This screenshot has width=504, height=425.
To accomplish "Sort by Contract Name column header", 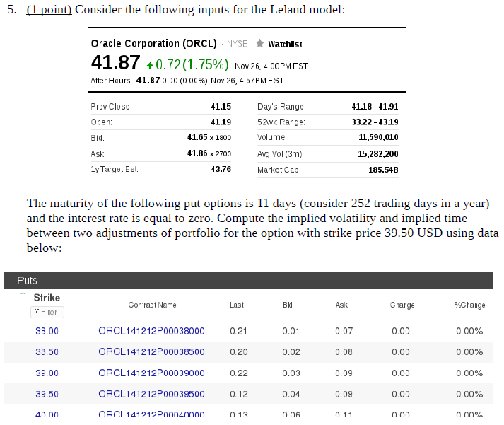I will coord(152,305).
